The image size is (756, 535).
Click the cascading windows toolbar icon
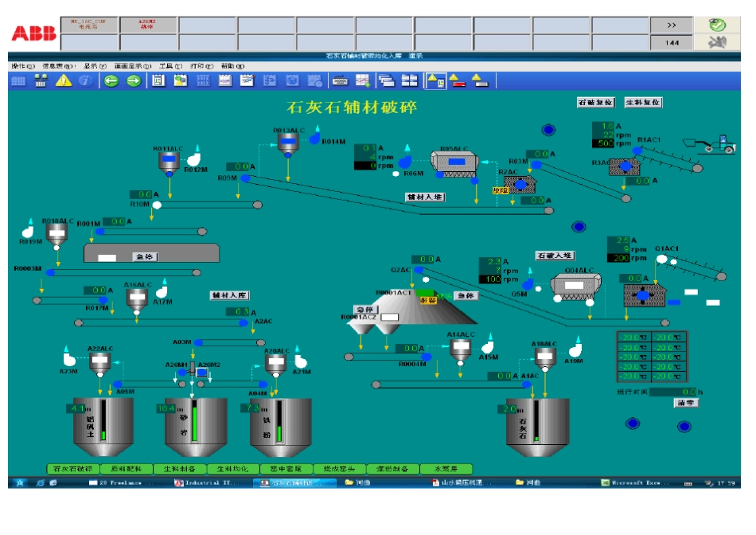pyautogui.click(x=387, y=80)
